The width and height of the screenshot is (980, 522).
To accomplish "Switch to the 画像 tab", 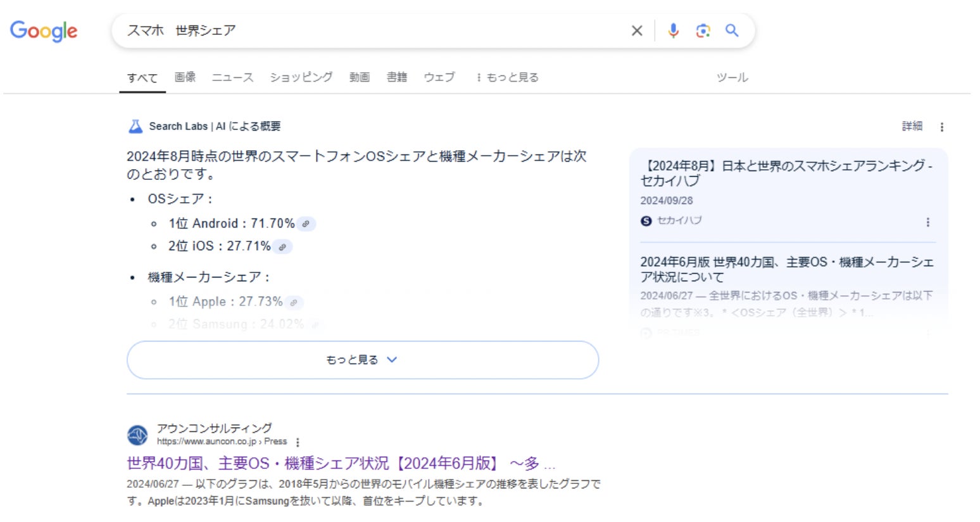I will tap(185, 77).
